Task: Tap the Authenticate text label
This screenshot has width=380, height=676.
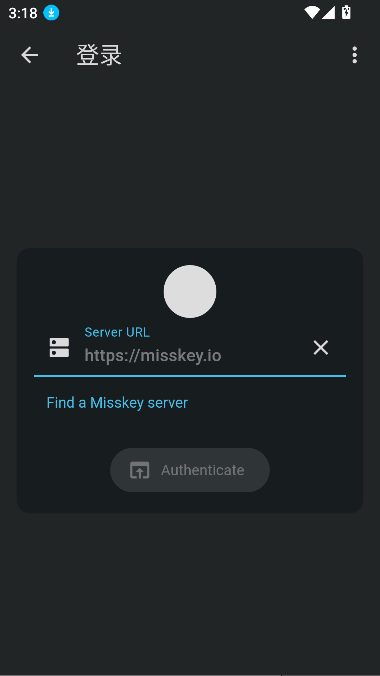Action: (203, 470)
